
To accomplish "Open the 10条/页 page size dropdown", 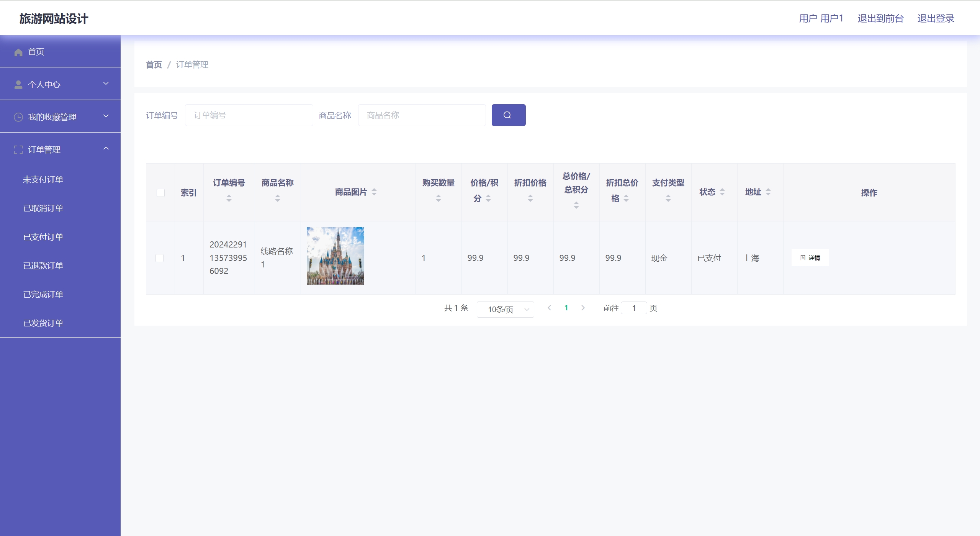I will tap(505, 309).
